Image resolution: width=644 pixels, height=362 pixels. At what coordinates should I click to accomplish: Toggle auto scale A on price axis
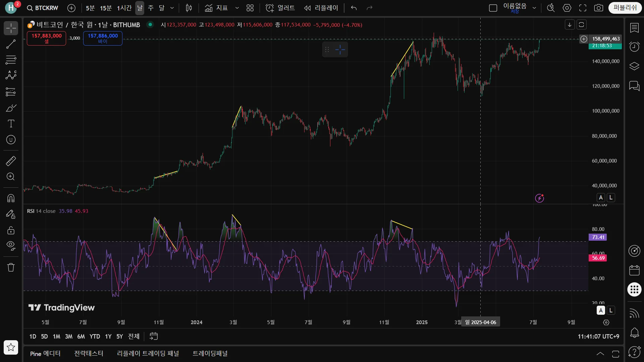tap(601, 197)
